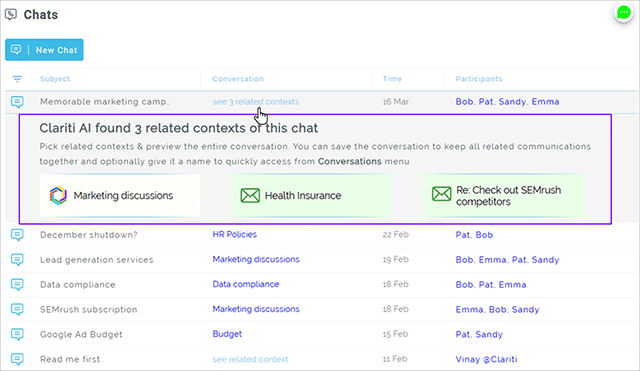Screen dimensions: 640x371
Task: Open the Budget conversation link
Action: 227,334
